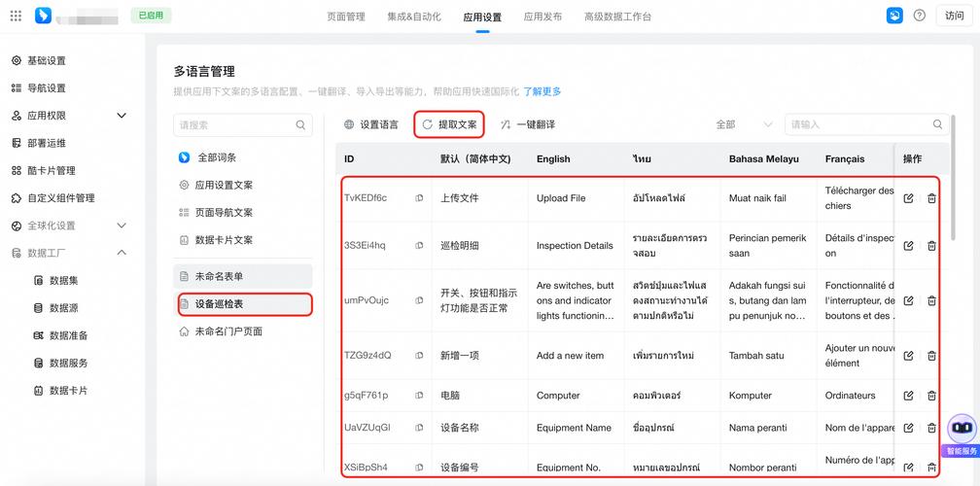Copy the ID TZG9z4dQ
The height and width of the screenshot is (486, 980).
pos(419,356)
